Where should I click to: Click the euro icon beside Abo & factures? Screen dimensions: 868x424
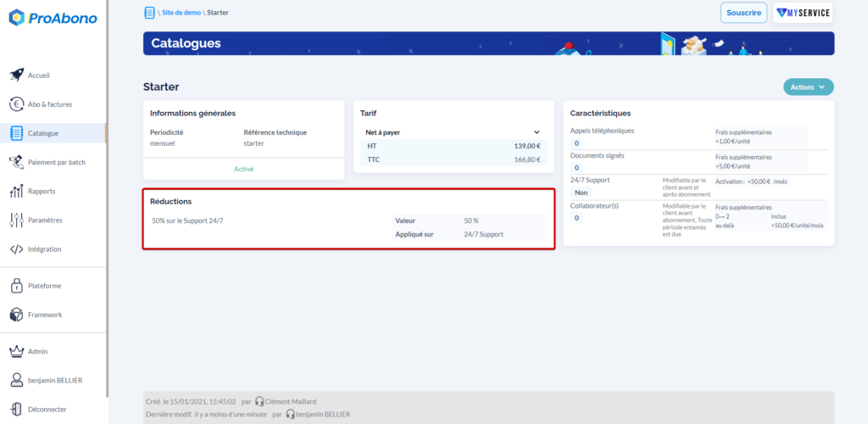(x=17, y=104)
